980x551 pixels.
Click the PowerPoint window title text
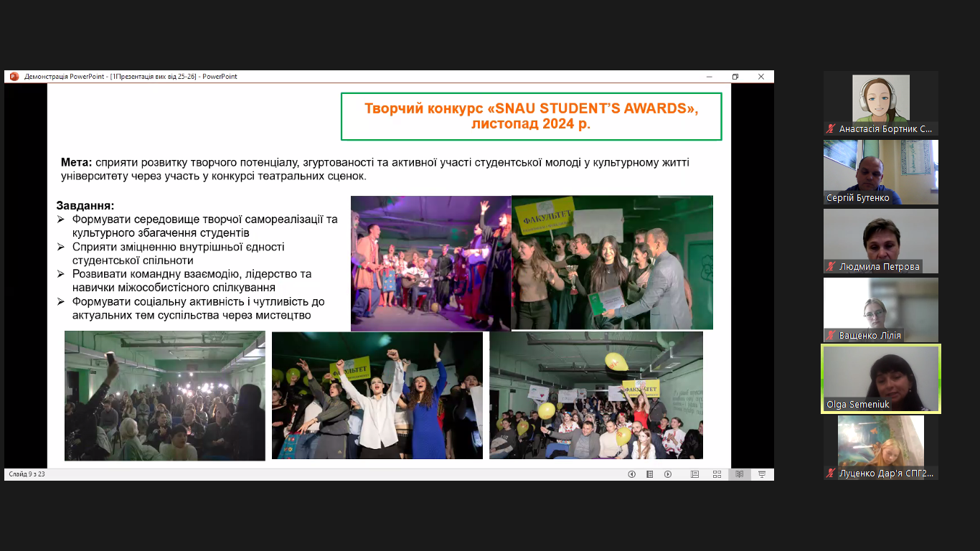[x=131, y=77]
